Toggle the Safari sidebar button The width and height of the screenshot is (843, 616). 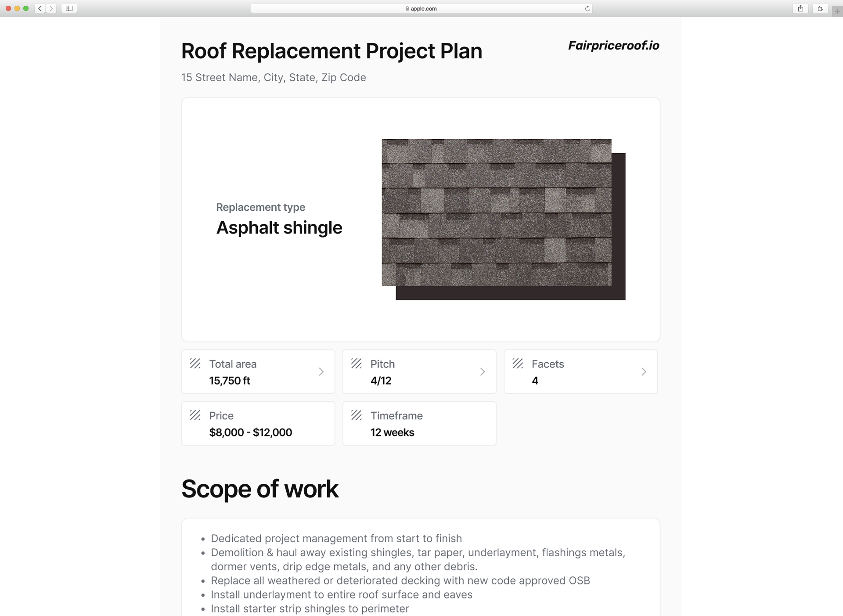click(x=69, y=8)
